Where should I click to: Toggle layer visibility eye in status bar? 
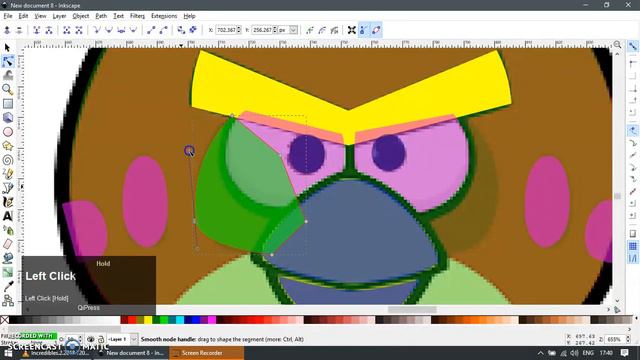(91, 339)
